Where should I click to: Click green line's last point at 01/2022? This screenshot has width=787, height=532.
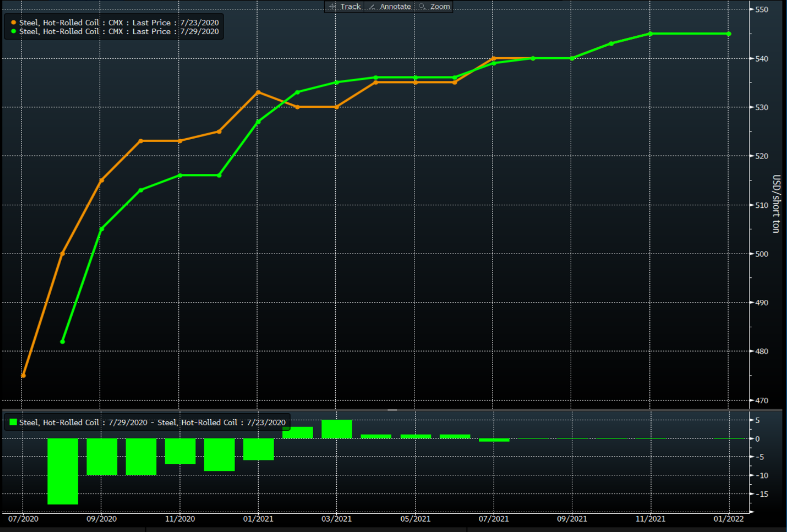729,34
